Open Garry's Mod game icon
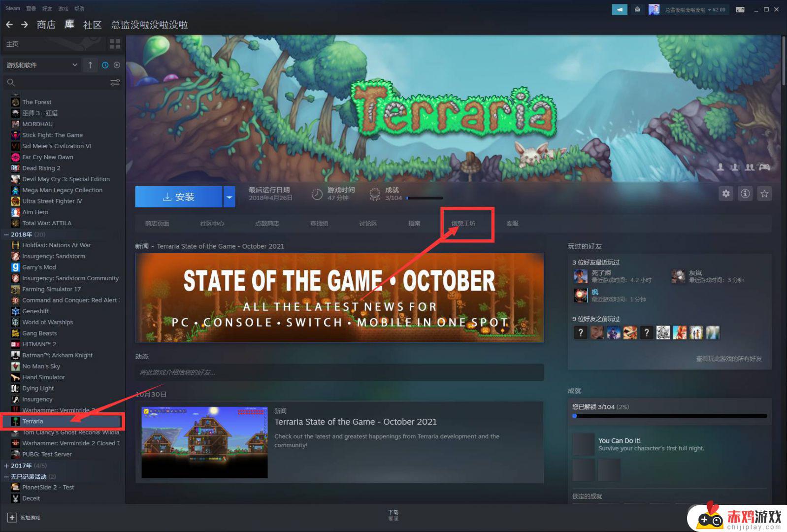This screenshot has width=787, height=532. pos(15,267)
